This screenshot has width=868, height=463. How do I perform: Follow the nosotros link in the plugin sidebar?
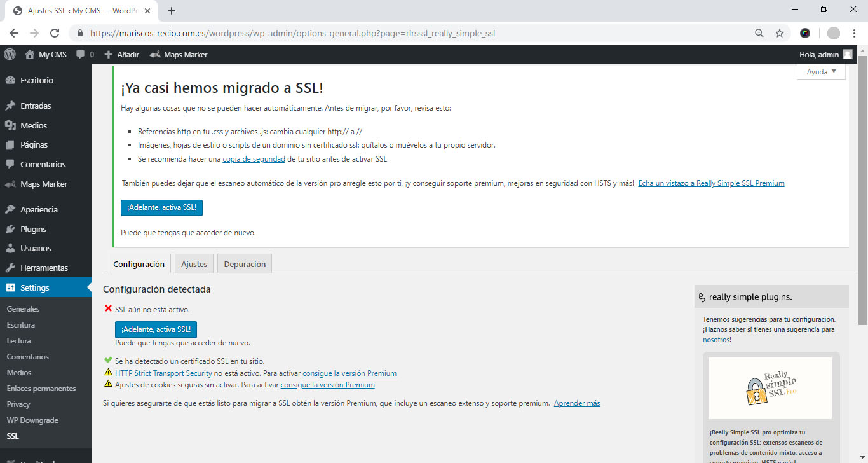click(716, 340)
